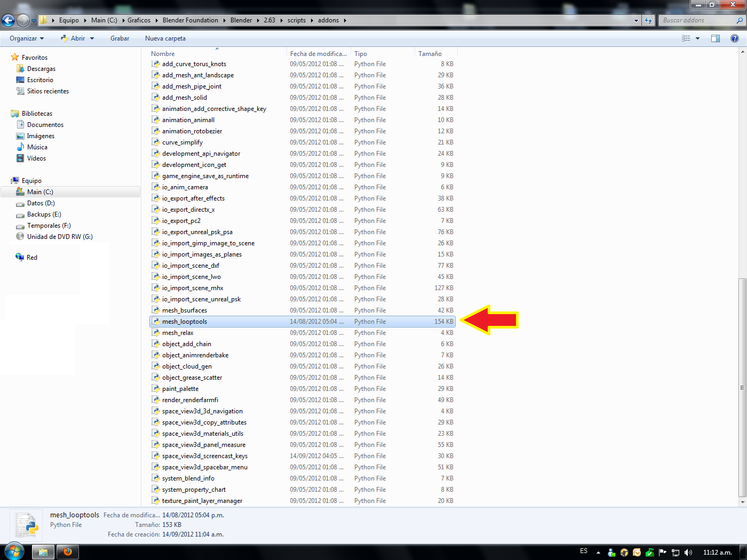Create a folder with Nueva carpeta
Viewport: 747px width, 560px height.
coord(165,38)
